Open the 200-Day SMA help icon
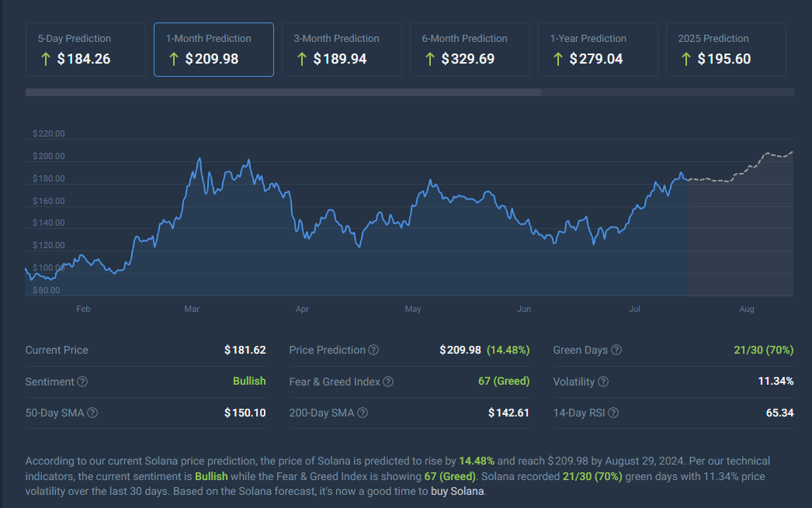812x508 pixels. (363, 413)
